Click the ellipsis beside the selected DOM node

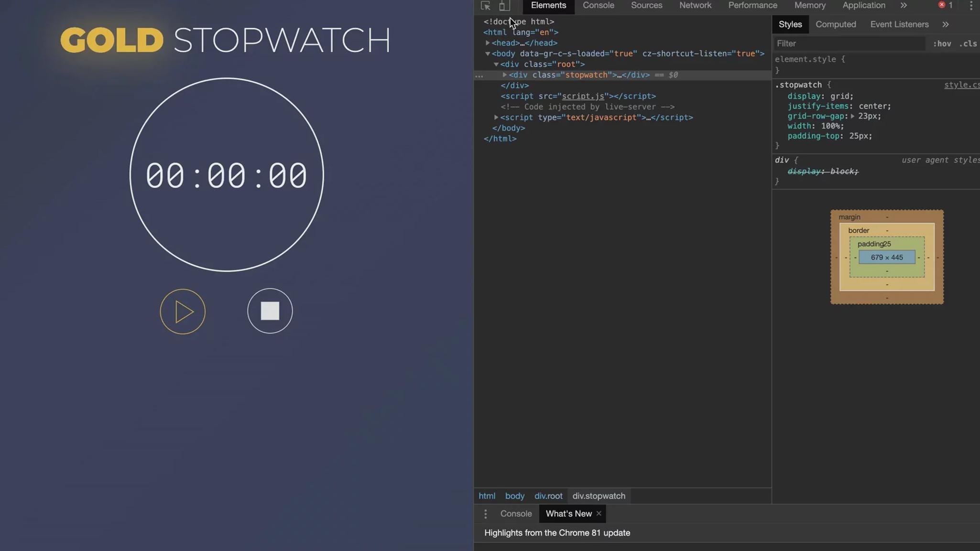(479, 75)
